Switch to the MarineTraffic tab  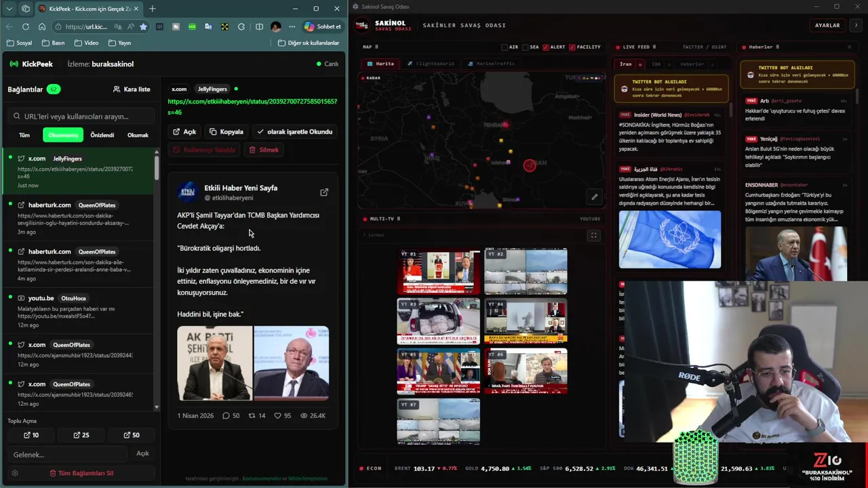pos(491,64)
